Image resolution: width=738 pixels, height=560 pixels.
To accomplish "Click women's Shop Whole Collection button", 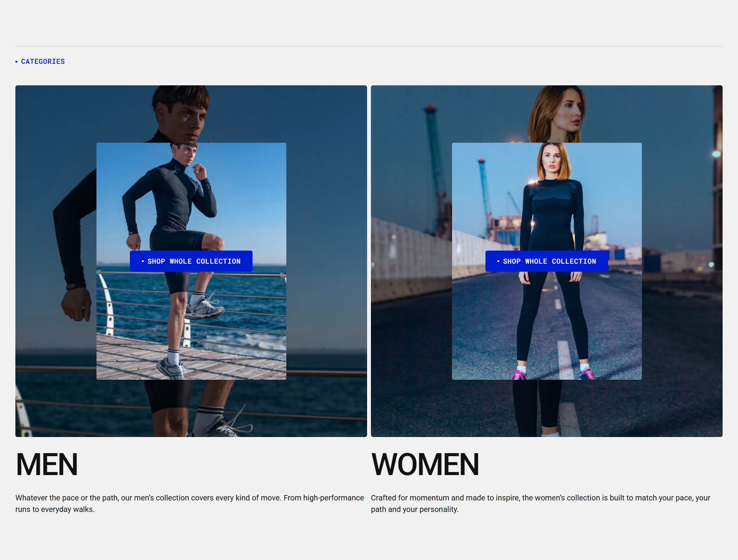I will (546, 261).
